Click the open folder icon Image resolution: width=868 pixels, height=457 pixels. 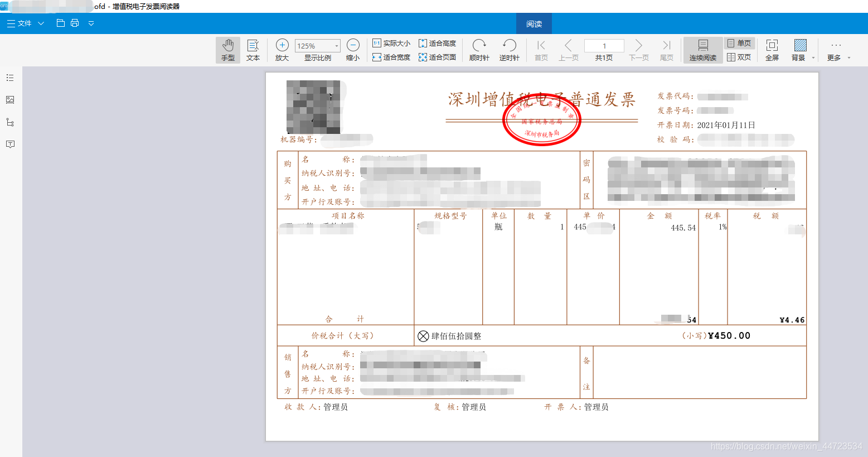(61, 23)
